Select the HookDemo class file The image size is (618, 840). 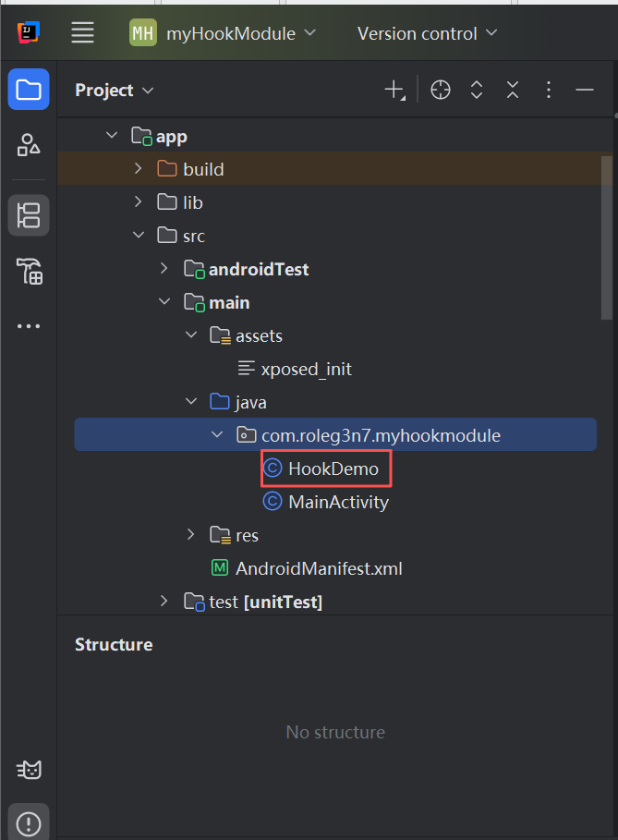click(326, 469)
